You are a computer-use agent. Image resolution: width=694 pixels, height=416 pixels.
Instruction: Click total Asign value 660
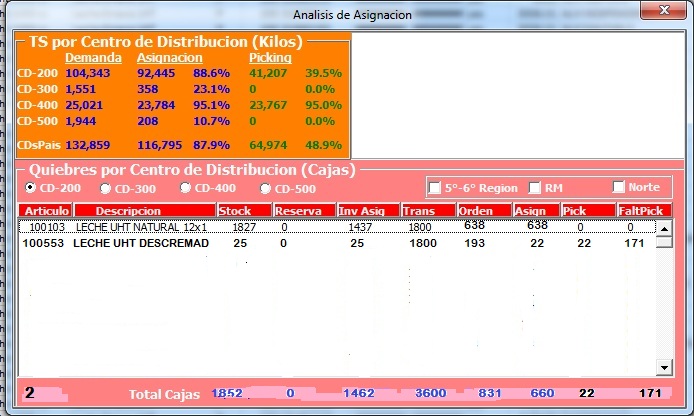click(542, 393)
